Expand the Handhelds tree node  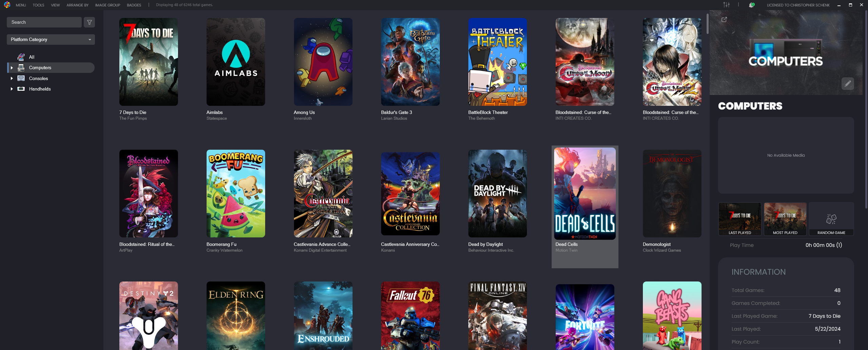click(12, 89)
